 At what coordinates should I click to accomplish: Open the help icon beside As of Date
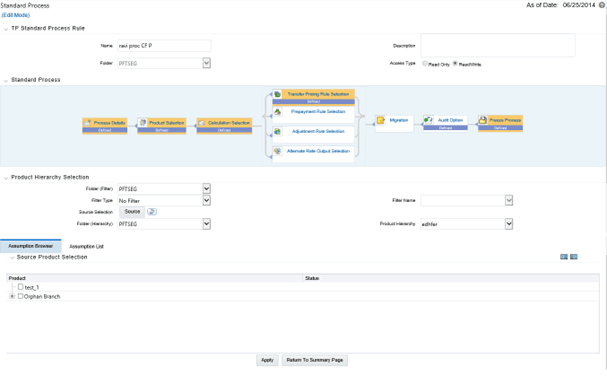click(x=602, y=5)
